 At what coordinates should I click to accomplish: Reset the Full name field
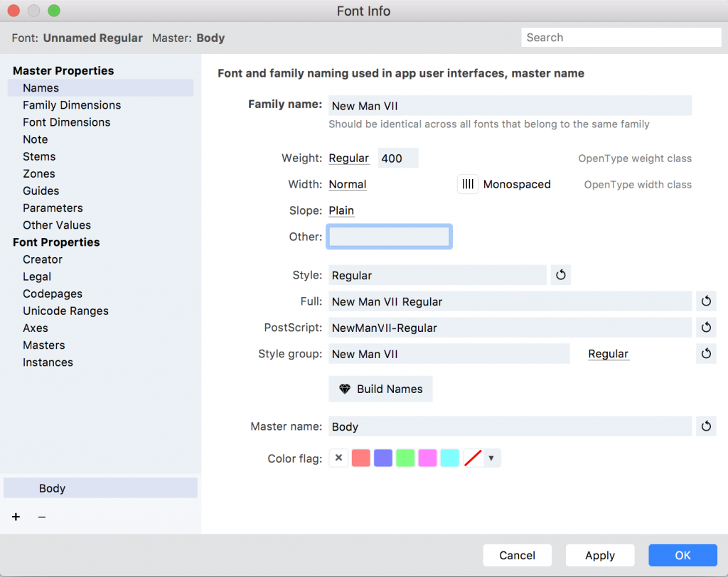(x=706, y=301)
